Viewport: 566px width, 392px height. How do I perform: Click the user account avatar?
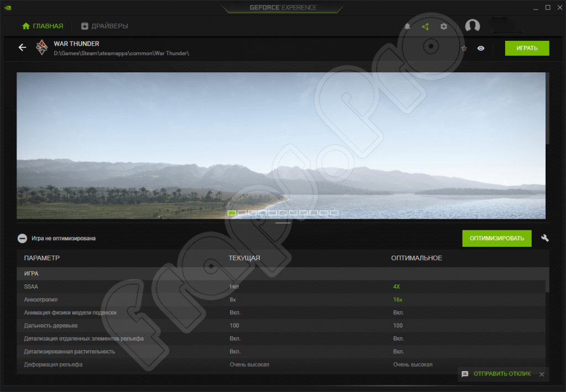coord(473,26)
